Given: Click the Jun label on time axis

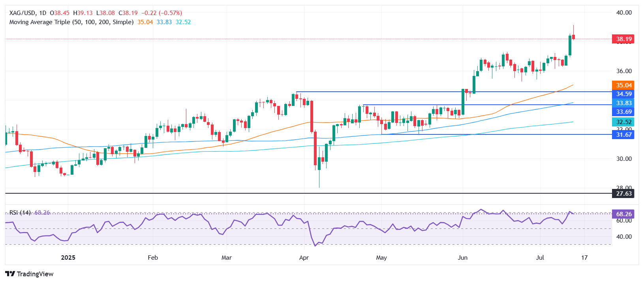Looking at the screenshot, I should click(x=462, y=258).
